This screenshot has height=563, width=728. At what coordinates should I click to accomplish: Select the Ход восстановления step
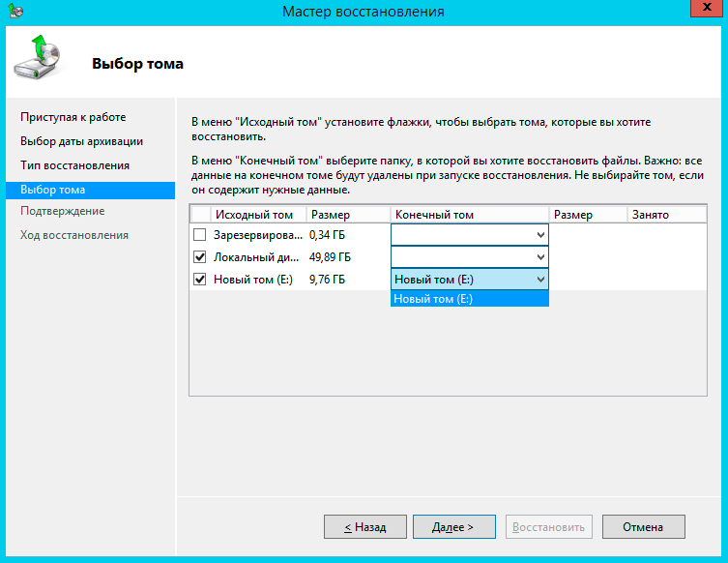coord(74,235)
